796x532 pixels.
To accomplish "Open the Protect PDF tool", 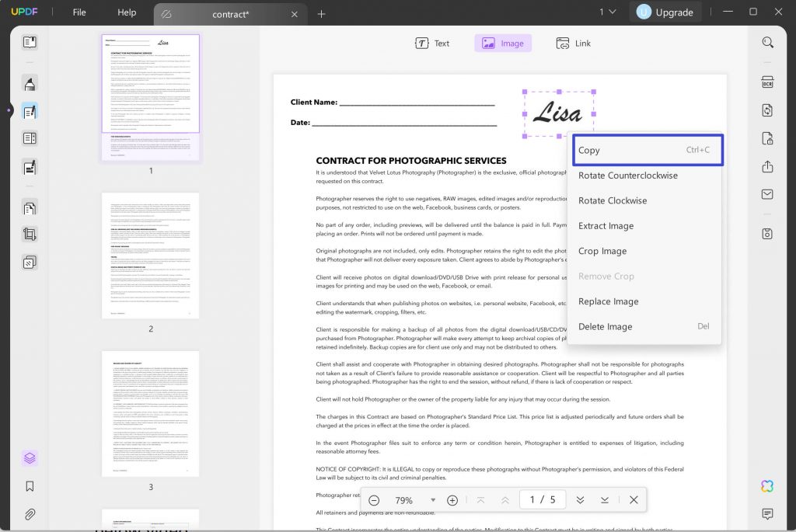I will [767, 140].
